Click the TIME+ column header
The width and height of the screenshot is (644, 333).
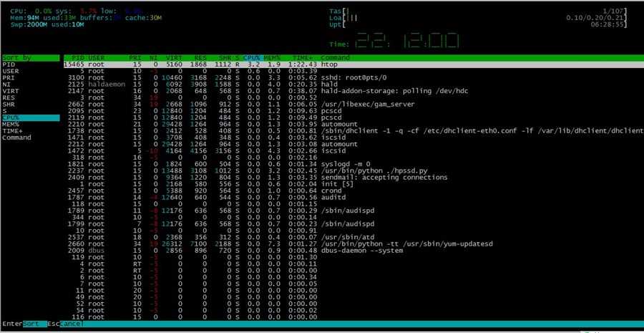(x=303, y=58)
